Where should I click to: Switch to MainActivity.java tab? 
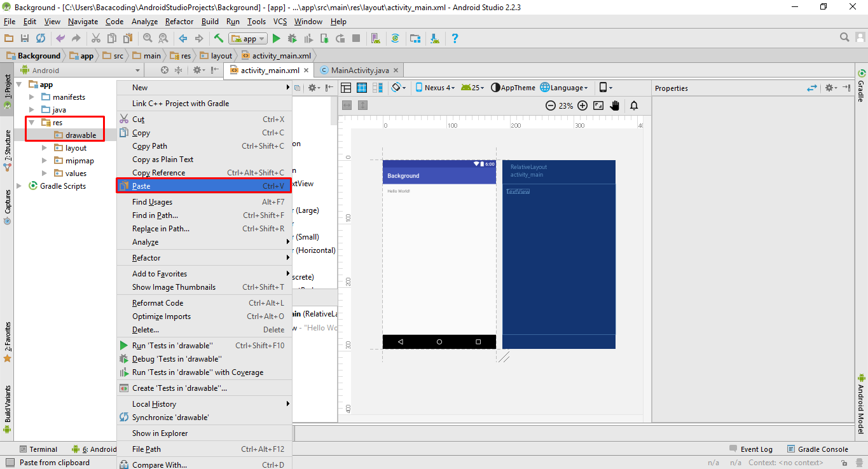click(359, 71)
